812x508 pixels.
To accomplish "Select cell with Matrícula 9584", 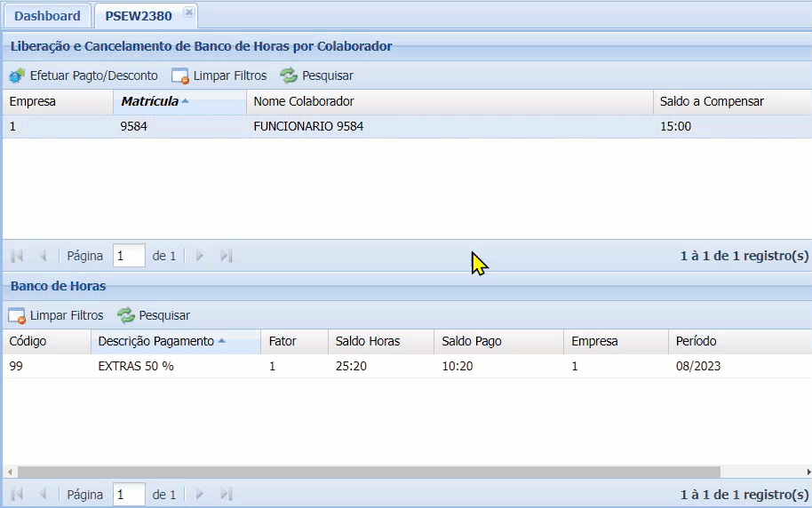I will coord(133,126).
